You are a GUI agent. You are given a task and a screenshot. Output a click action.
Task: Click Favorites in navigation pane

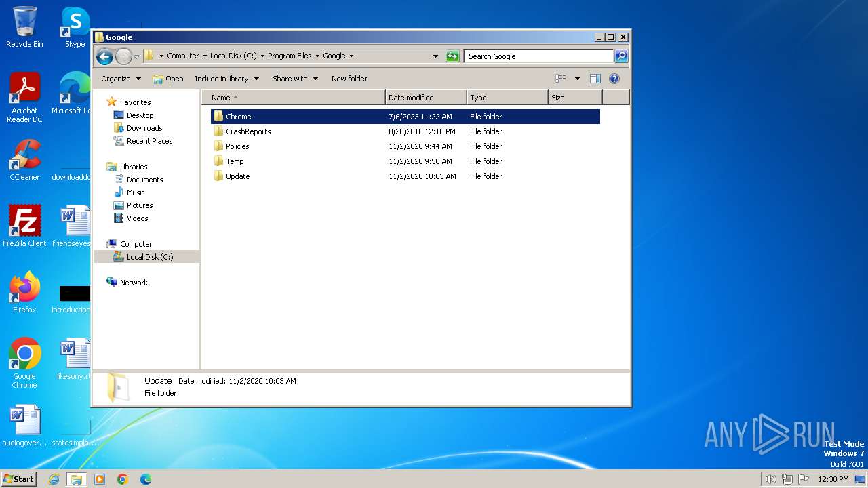click(x=129, y=102)
